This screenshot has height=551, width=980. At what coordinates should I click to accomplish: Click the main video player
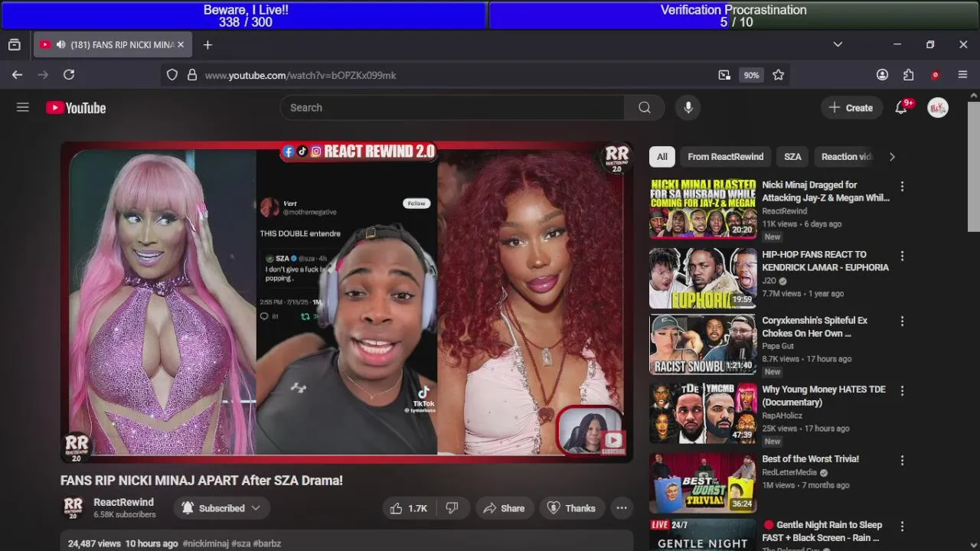pyautogui.click(x=347, y=302)
